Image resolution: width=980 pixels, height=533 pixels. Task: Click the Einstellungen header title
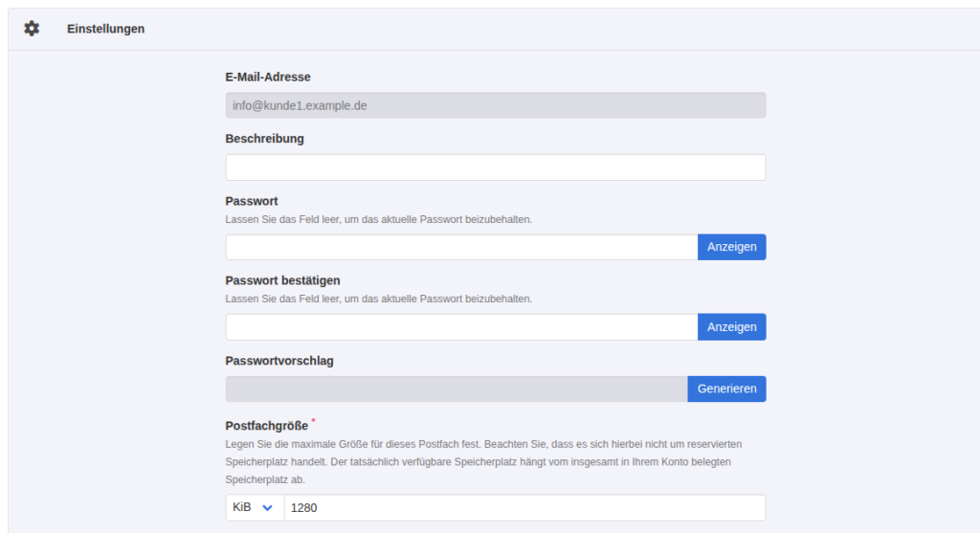tap(105, 29)
